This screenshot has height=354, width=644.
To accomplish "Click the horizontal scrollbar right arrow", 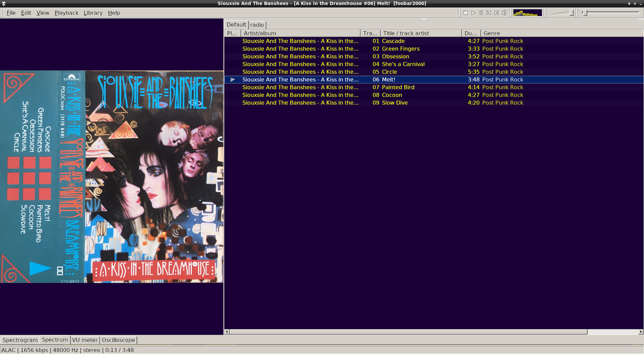I will coord(640,332).
